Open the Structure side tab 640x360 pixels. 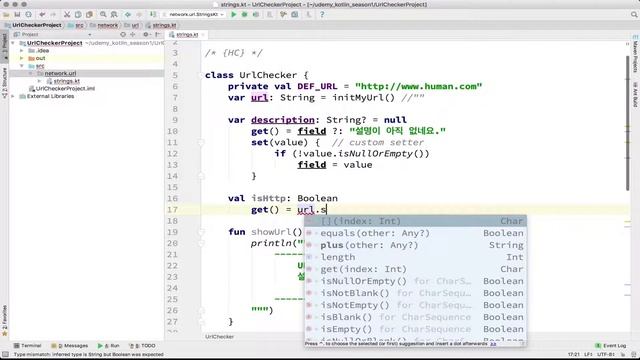tap(4, 82)
